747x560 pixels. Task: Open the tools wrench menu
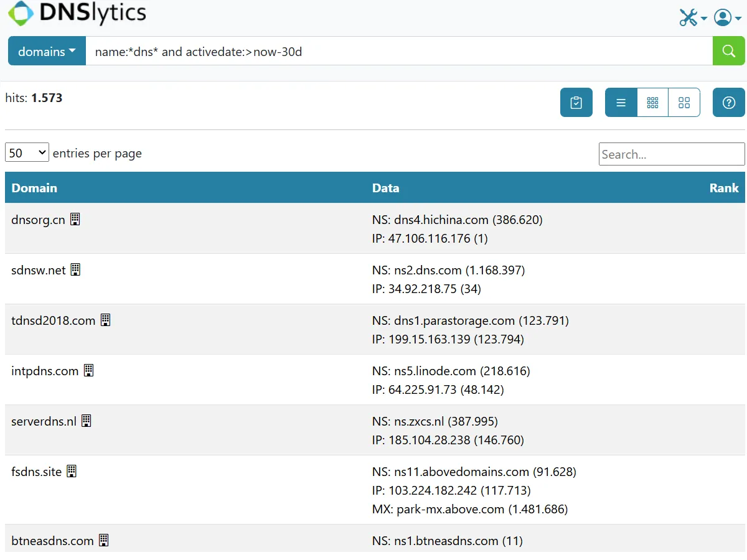tap(692, 17)
